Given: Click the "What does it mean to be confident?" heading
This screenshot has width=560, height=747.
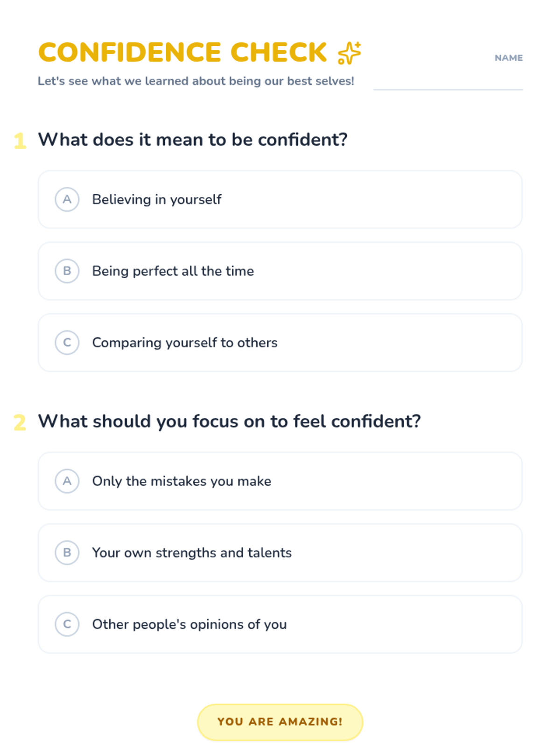Looking at the screenshot, I should [193, 140].
